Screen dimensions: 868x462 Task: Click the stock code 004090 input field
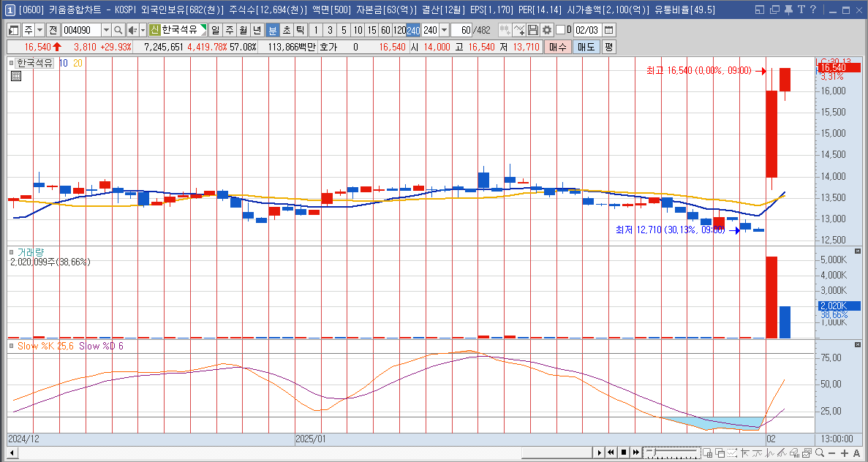pos(81,30)
